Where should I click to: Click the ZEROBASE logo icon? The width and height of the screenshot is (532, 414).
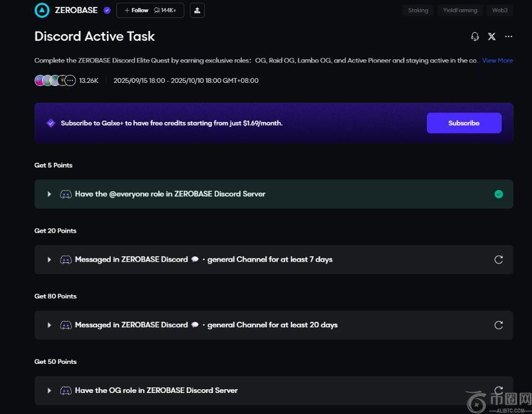click(x=42, y=10)
